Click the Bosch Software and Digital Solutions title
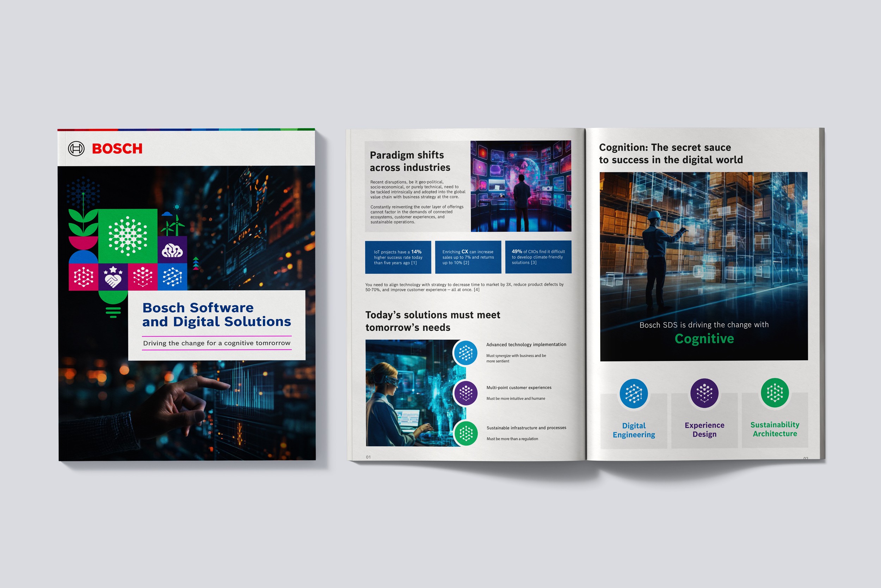Viewport: 881px width, 588px height. 216,315
